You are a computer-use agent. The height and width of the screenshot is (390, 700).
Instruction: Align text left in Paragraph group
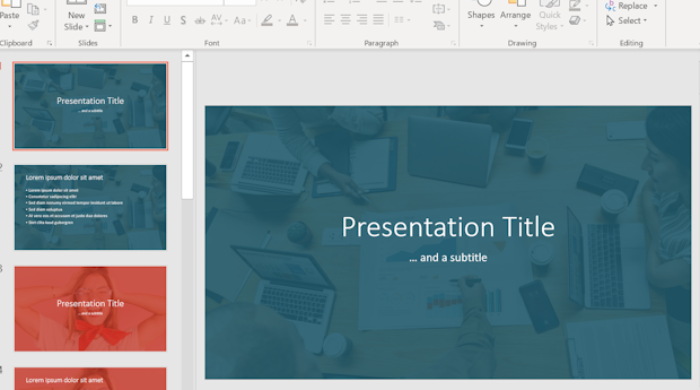coord(329,20)
